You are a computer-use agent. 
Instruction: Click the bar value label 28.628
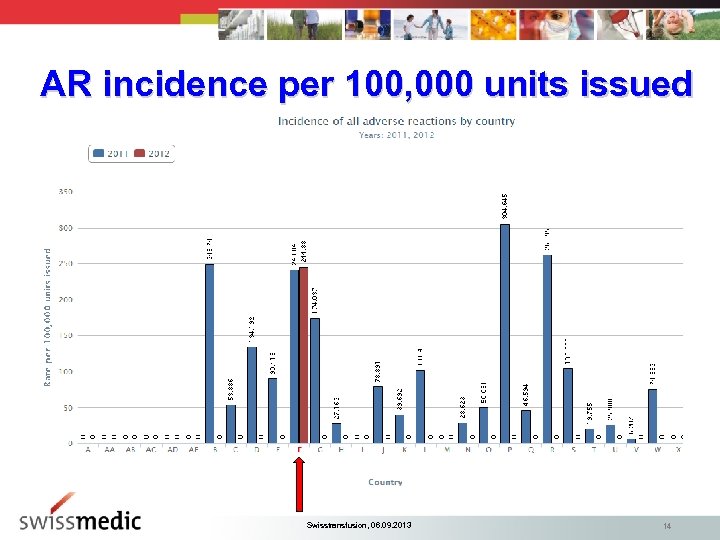(462, 408)
